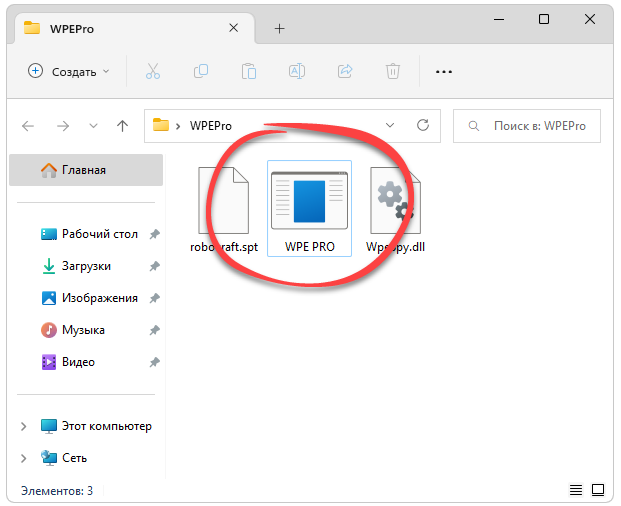Open the WPE PRO application file
This screenshot has width=621, height=506.
tap(309, 208)
